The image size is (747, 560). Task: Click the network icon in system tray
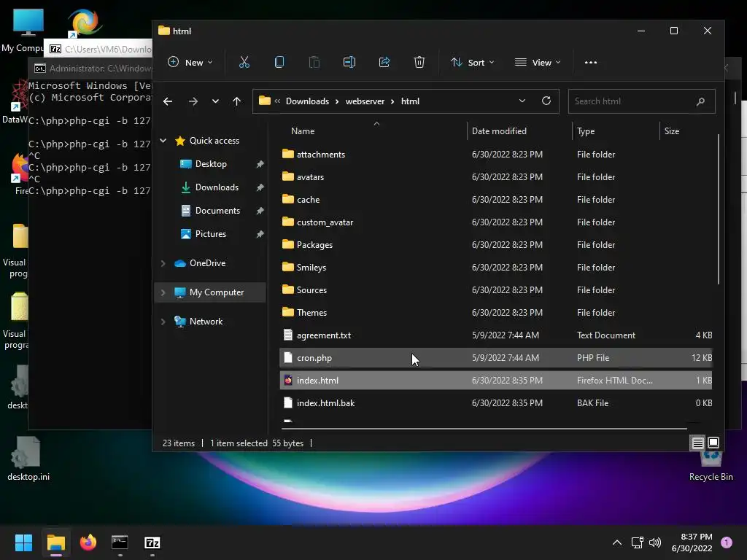637,542
